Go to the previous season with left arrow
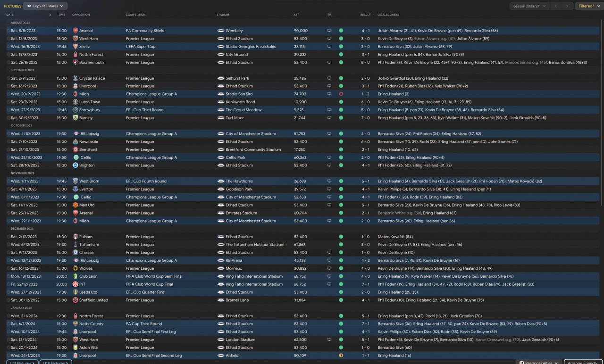Screen dimensions: 604x364 [556, 6]
